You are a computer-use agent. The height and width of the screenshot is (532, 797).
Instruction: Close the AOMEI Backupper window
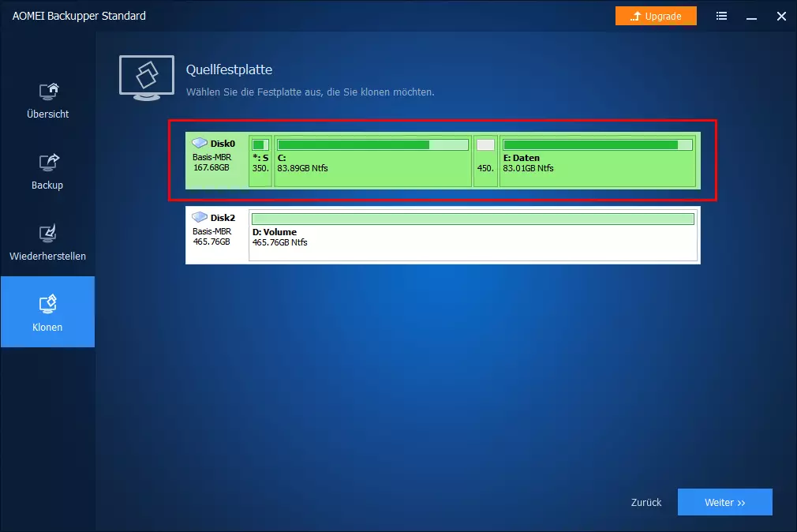coord(781,17)
